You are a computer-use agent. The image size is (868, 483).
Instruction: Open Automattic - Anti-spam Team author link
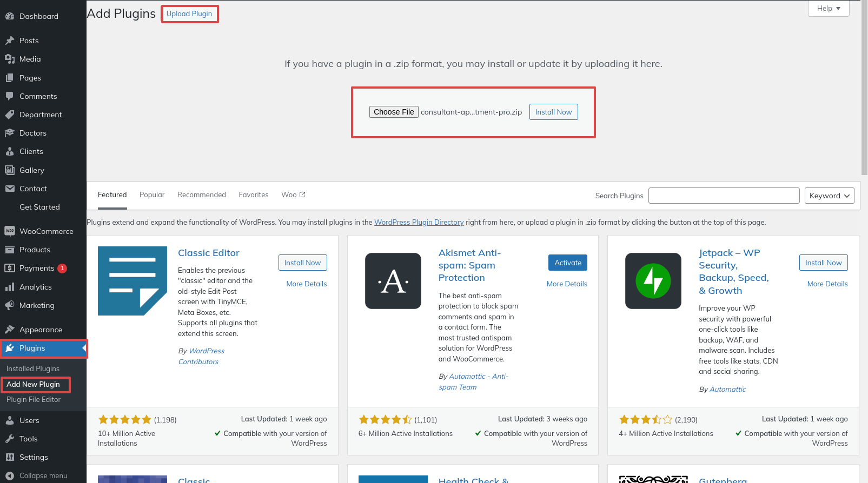(474, 381)
